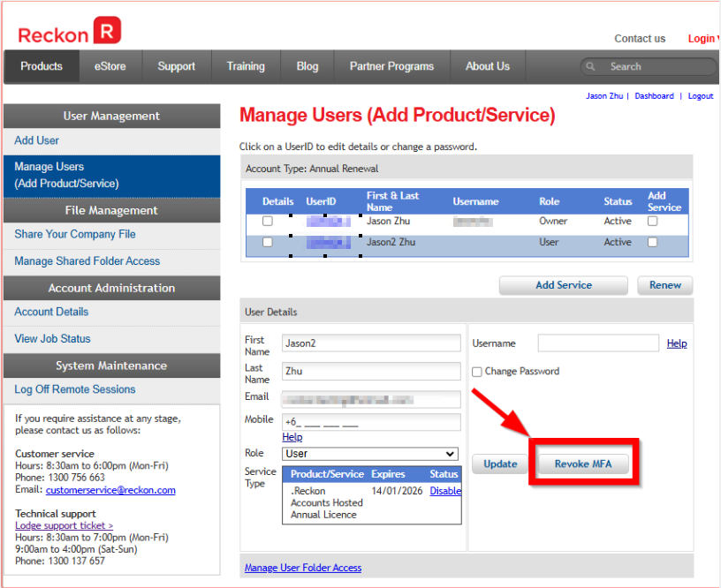Open the Blog menu item

pos(307,66)
